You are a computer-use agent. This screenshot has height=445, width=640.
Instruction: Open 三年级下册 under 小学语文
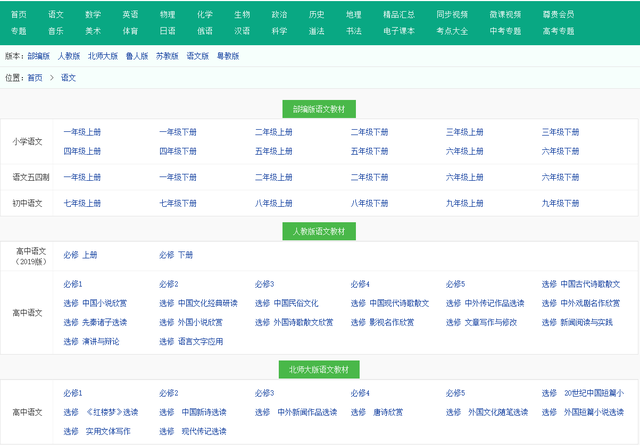click(x=560, y=132)
